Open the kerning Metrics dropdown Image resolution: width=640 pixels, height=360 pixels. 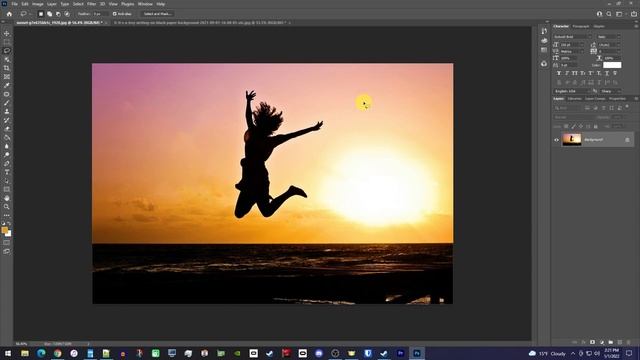coord(572,51)
